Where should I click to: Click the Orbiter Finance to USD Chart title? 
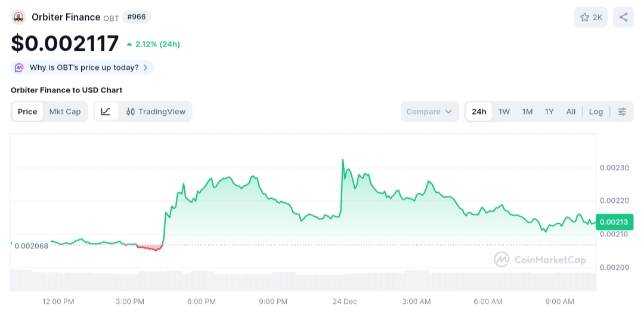(x=67, y=90)
